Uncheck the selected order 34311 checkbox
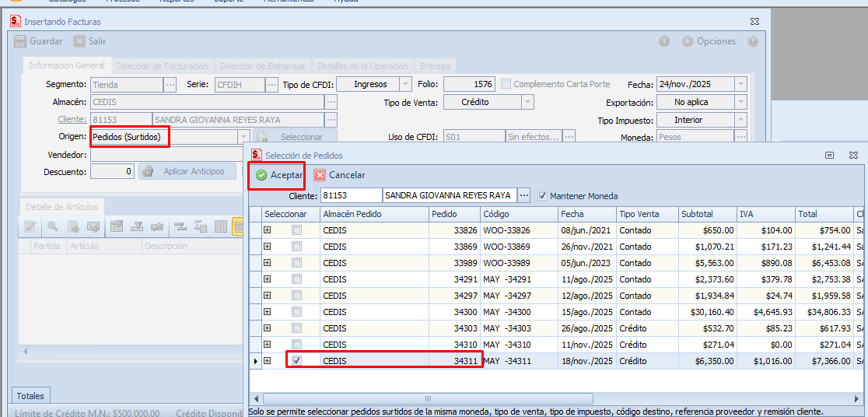The width and height of the screenshot is (868, 417). tap(296, 361)
